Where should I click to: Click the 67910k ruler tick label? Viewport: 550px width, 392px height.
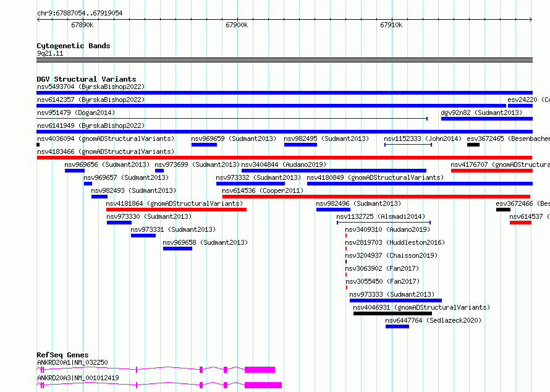tap(391, 25)
